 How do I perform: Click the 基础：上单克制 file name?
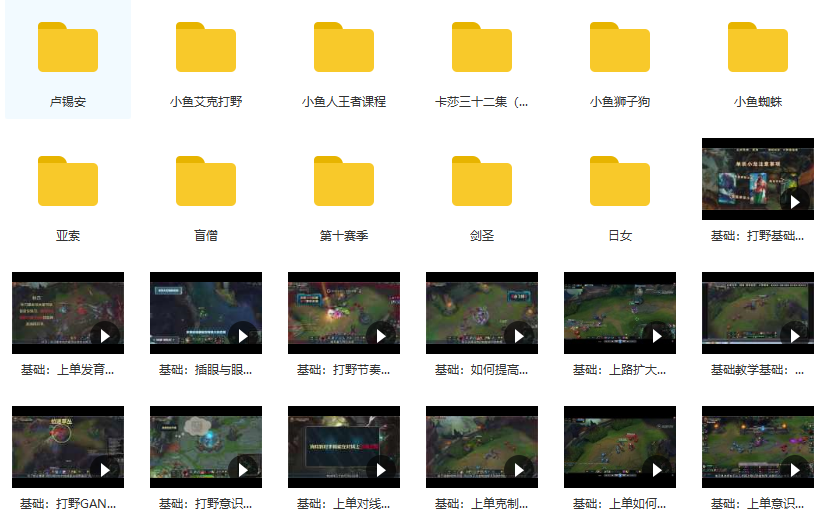(482, 504)
